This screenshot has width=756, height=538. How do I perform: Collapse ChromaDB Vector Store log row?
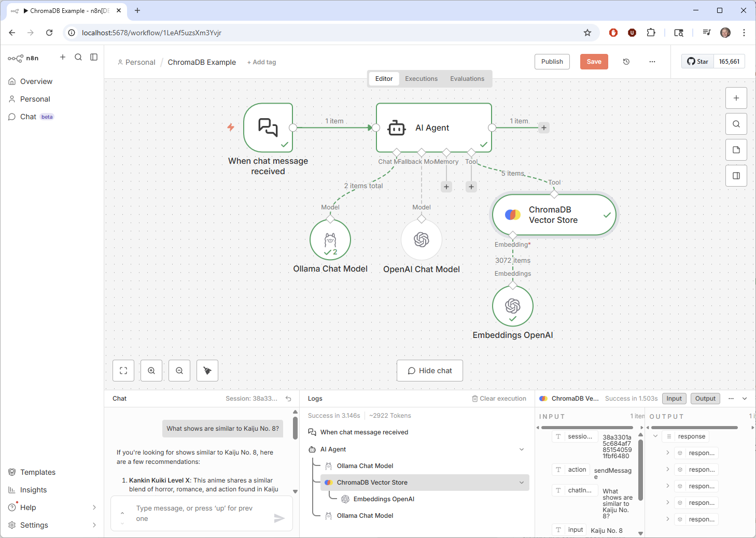pyautogui.click(x=522, y=483)
